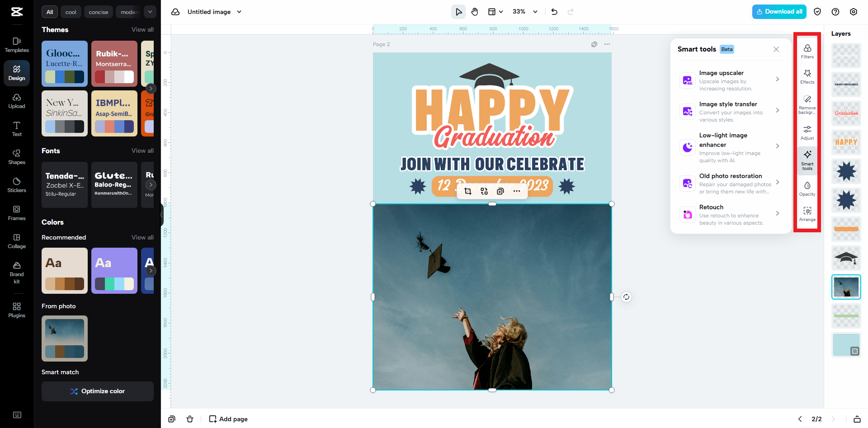Select the Crop tool on the image toolbar

click(x=468, y=191)
